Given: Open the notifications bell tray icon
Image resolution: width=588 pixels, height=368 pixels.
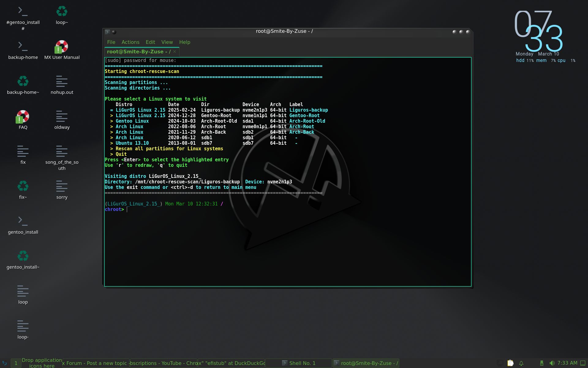Looking at the screenshot, I should [521, 363].
